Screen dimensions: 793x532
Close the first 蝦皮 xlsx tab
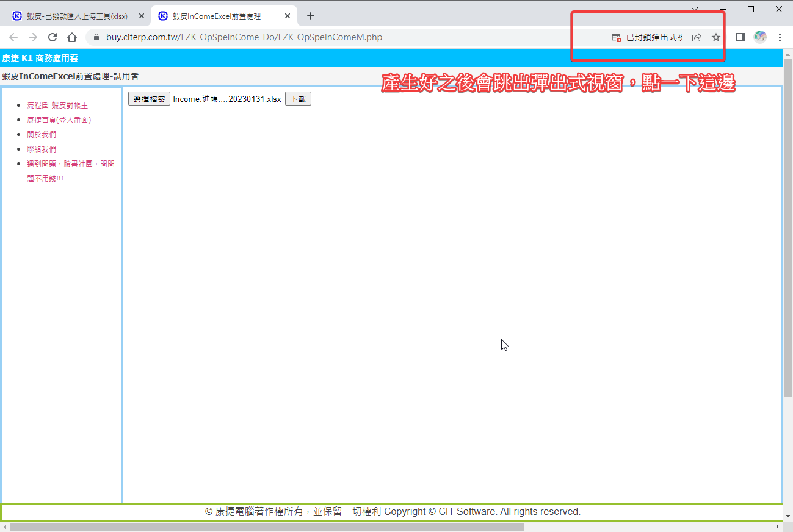point(142,16)
